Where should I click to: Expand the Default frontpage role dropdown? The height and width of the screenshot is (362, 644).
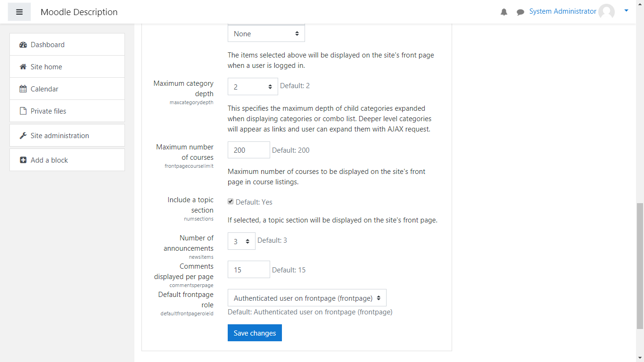click(x=307, y=298)
